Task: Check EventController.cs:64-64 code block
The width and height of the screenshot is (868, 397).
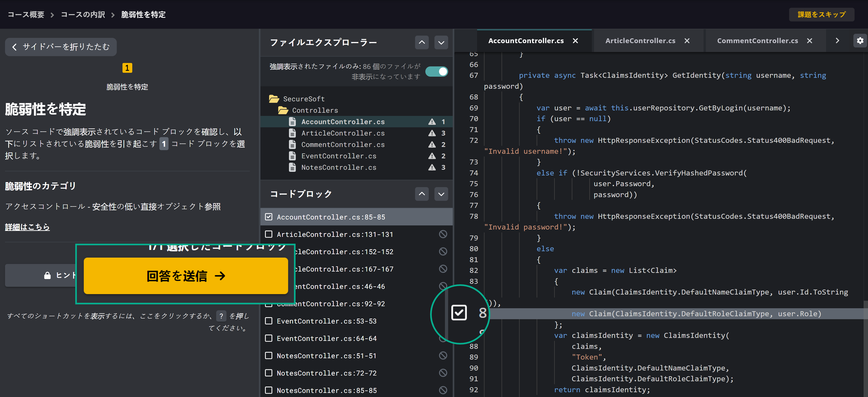Action: pos(269,338)
